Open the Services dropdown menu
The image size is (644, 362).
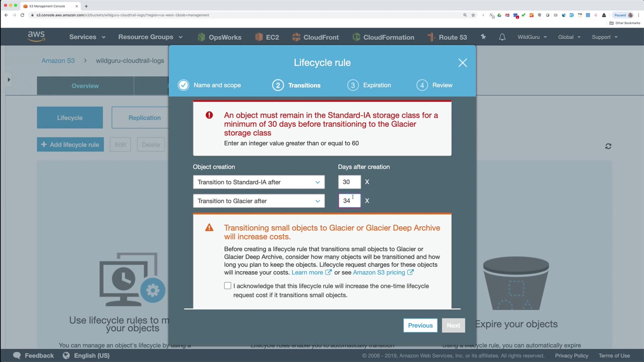point(88,37)
